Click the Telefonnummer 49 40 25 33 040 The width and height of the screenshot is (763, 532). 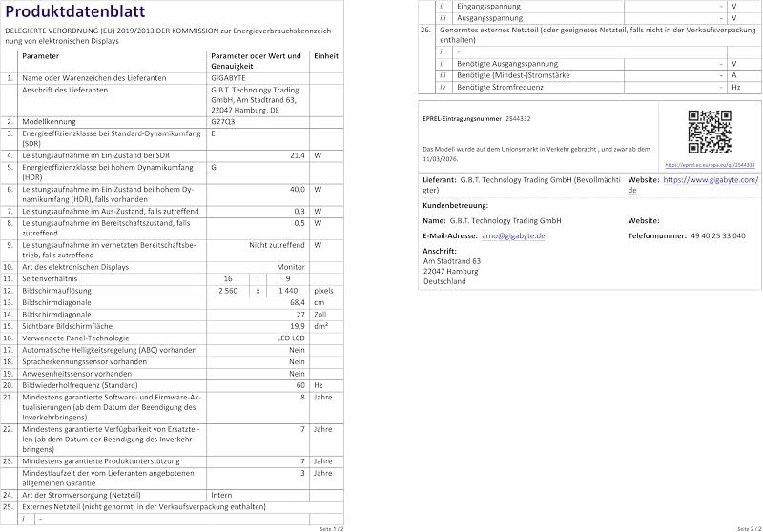pos(687,235)
